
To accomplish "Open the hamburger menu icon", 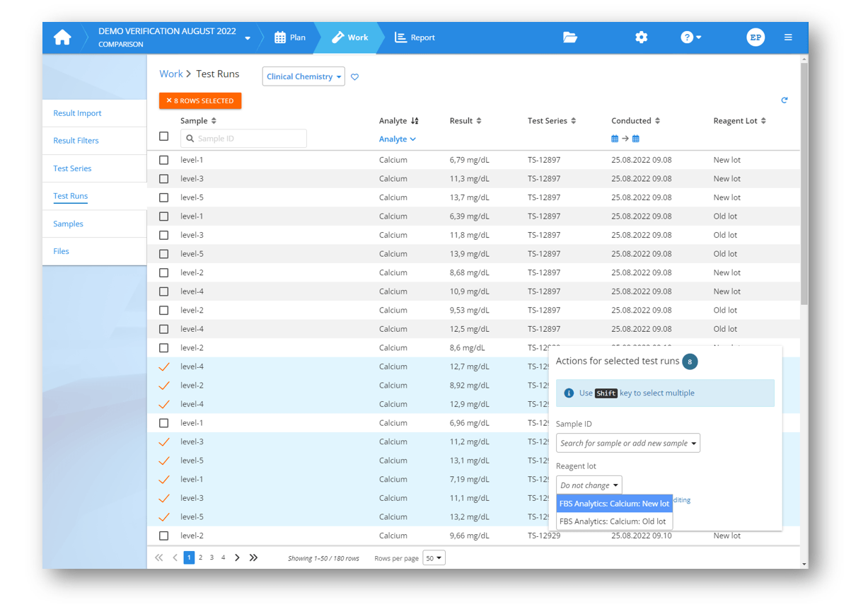I will tap(788, 37).
